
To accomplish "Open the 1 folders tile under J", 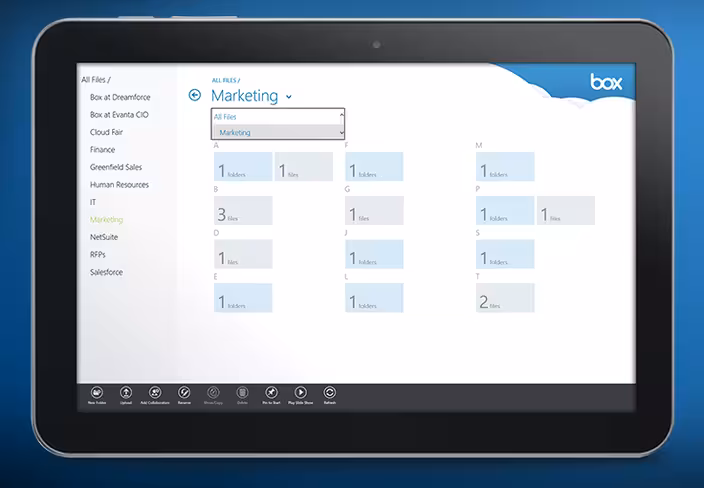I will [374, 254].
